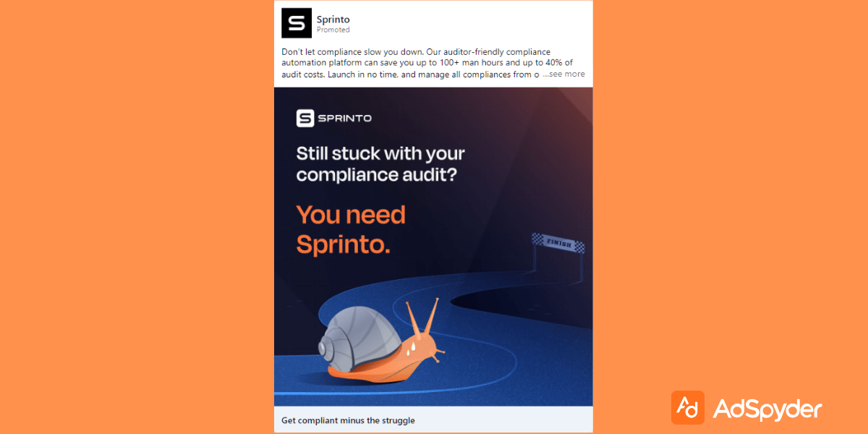This screenshot has width=868, height=434.
Task: Expand ad text with see more
Action: pyautogui.click(x=563, y=74)
